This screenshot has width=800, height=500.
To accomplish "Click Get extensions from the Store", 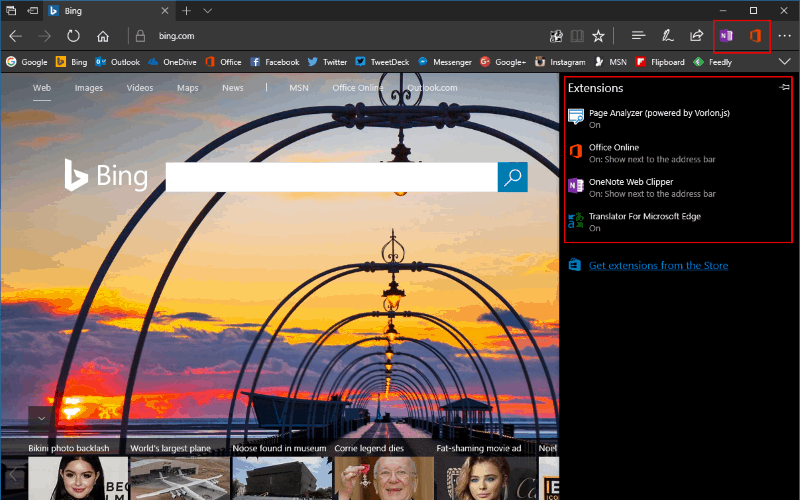I will tap(658, 265).
